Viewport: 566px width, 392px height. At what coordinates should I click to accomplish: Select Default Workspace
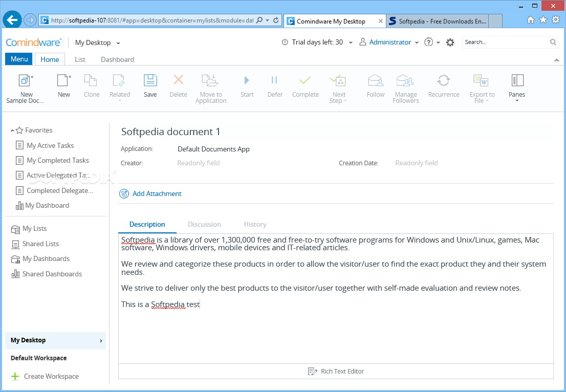pyautogui.click(x=38, y=358)
